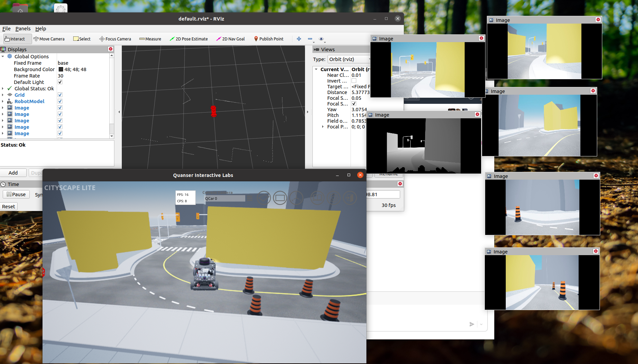
Task: Toggle the Grid display checkbox
Action: 60,95
